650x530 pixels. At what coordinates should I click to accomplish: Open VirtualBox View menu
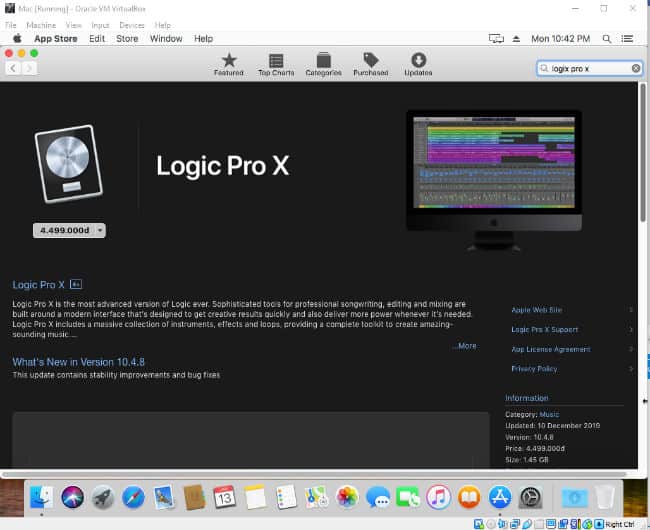point(74,25)
